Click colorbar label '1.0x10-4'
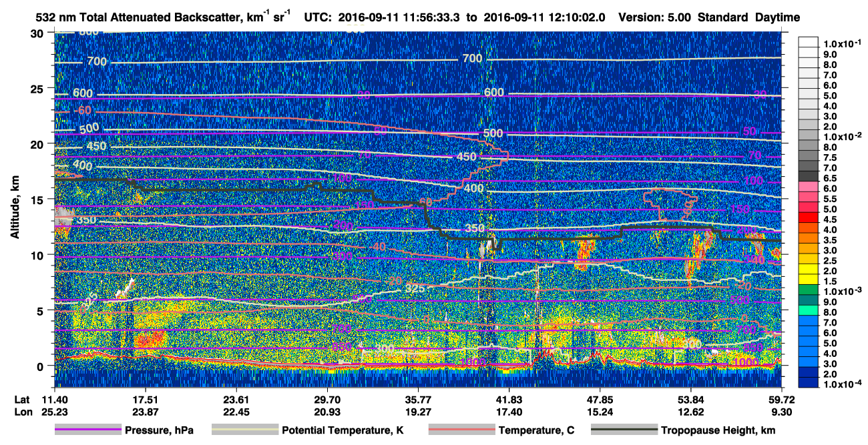Screen dimensions: 868x445 coord(843,384)
